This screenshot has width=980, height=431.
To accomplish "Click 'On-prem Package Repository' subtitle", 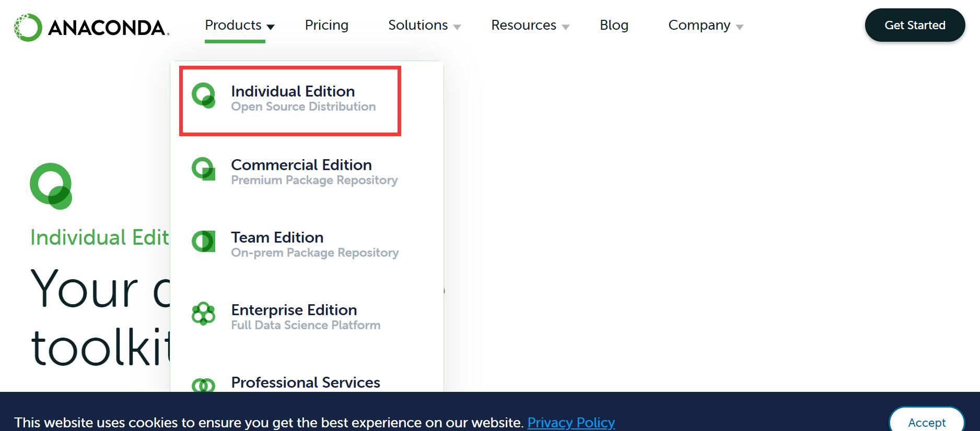I will tap(315, 253).
